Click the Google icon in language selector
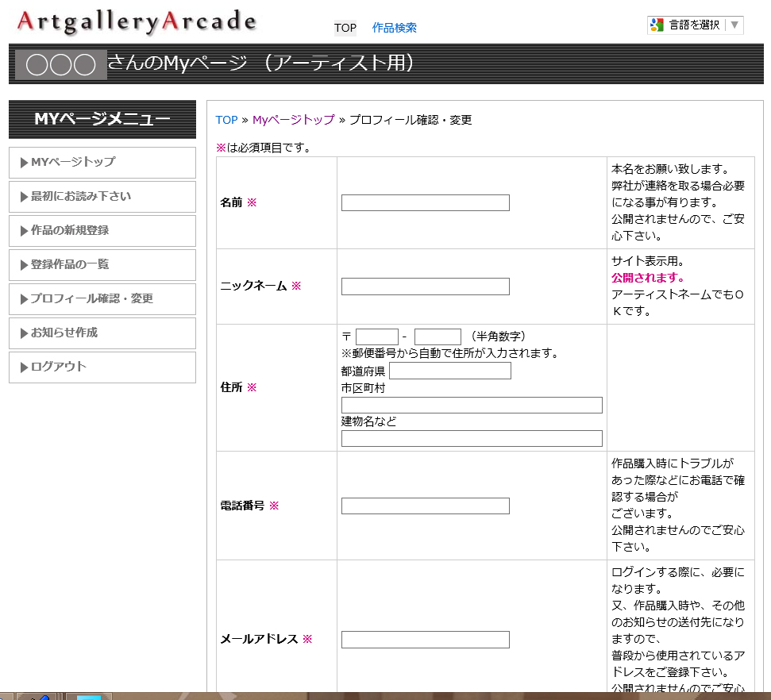This screenshot has height=700, width=771. pyautogui.click(x=657, y=25)
